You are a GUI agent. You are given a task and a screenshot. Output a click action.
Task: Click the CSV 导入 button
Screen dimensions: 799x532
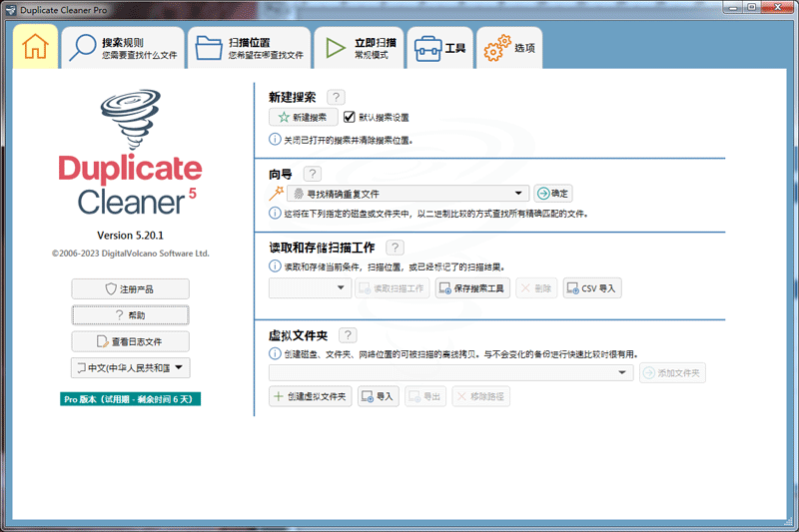(592, 288)
